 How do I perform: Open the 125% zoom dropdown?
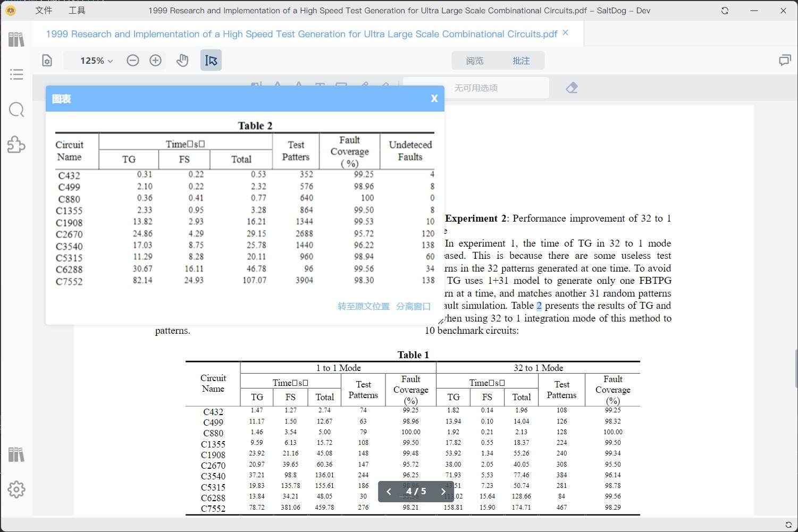pyautogui.click(x=97, y=61)
